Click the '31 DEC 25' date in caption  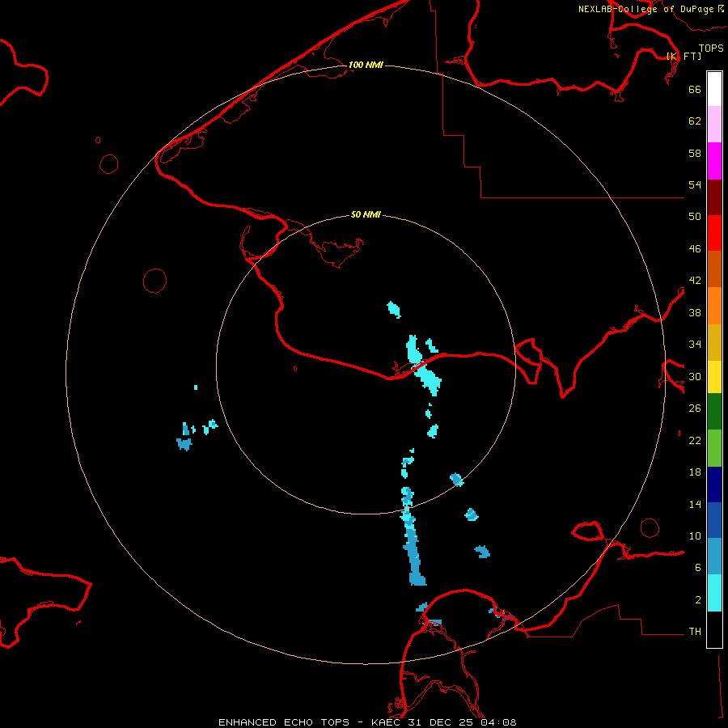[x=441, y=722]
